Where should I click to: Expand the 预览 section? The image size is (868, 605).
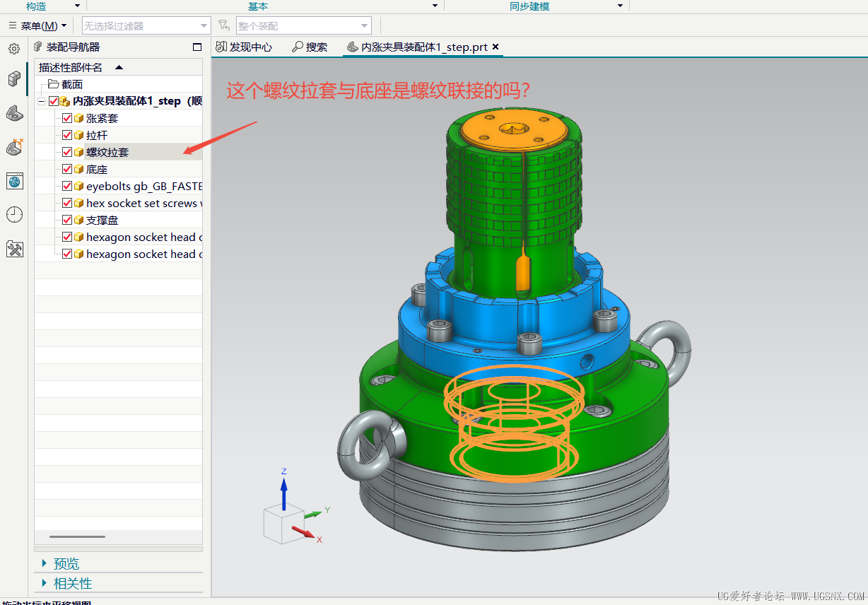[x=45, y=563]
